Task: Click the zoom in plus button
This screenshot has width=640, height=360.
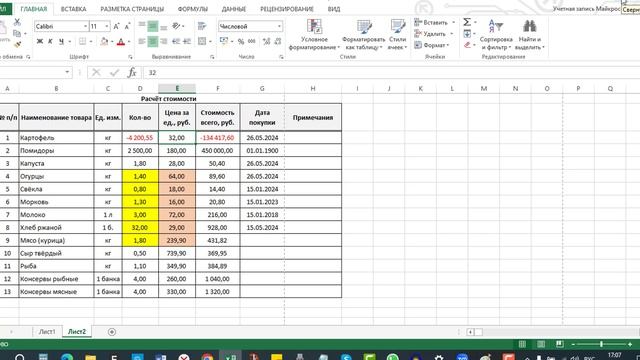Action: pos(630,344)
